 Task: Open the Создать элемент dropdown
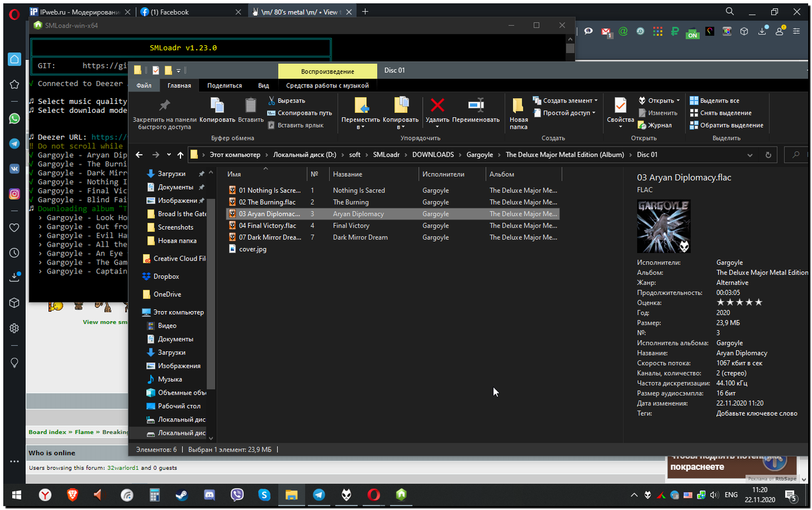pos(565,101)
